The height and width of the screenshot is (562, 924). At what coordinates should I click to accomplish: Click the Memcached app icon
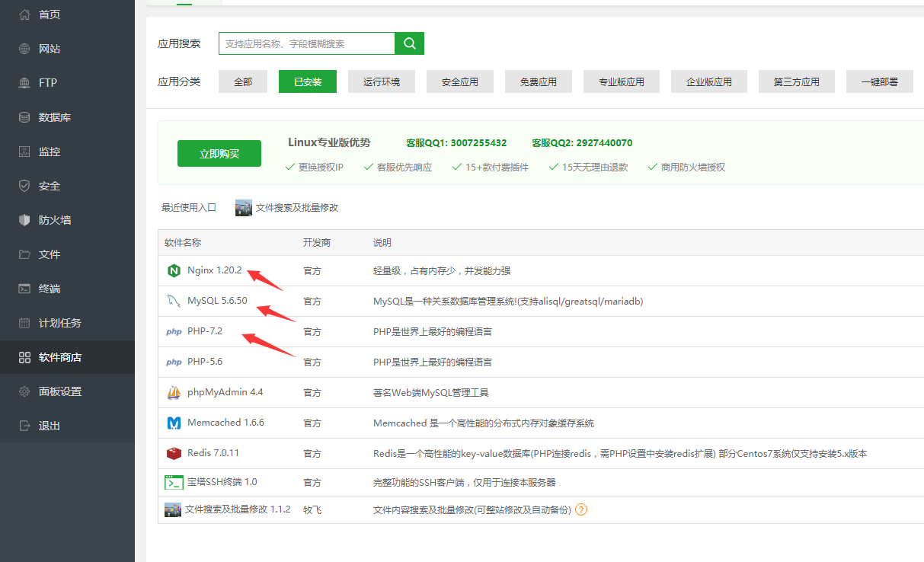tap(174, 422)
